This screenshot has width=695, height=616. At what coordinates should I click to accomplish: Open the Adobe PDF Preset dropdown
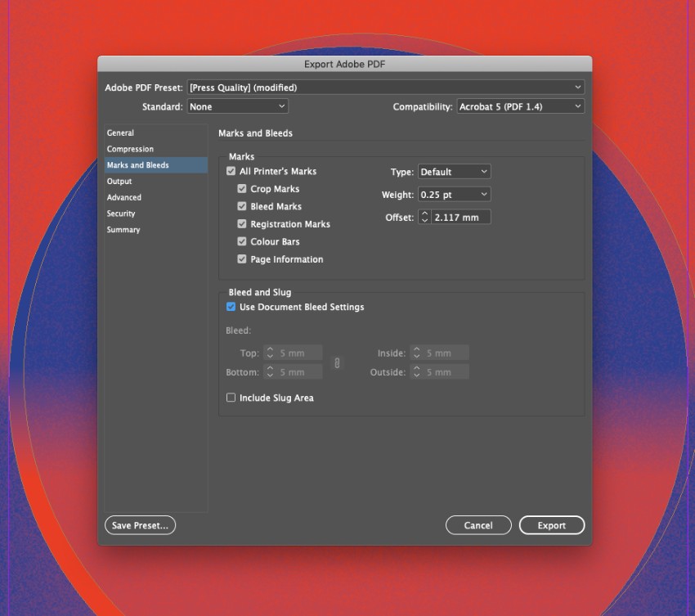click(x=386, y=88)
